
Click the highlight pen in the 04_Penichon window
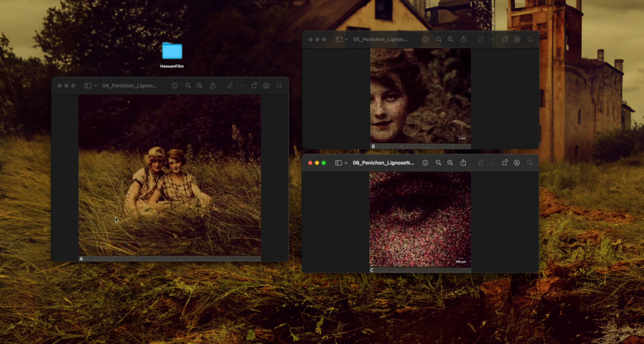(x=230, y=86)
